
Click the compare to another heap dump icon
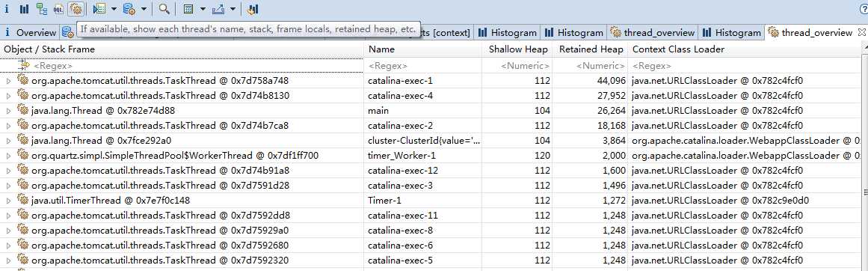click(253, 9)
